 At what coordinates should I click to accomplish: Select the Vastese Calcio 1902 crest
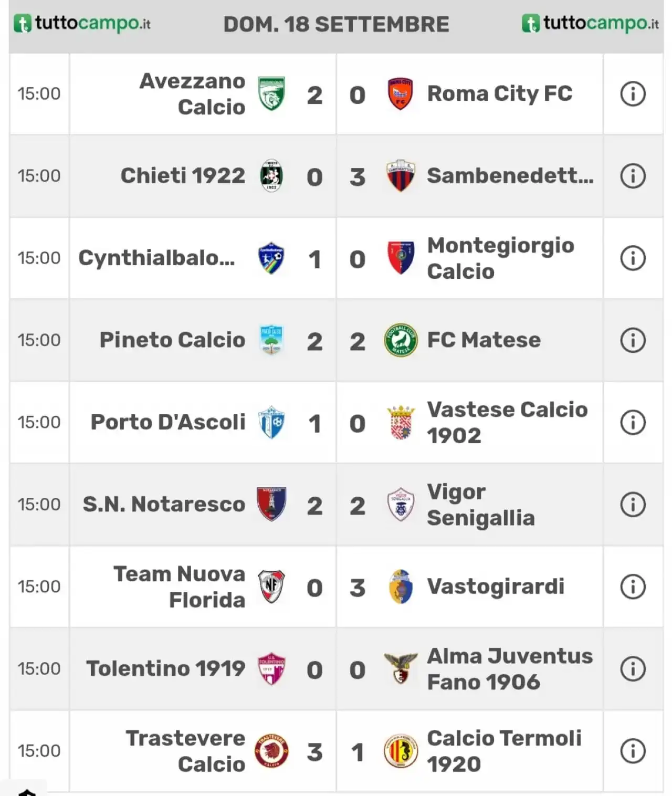(401, 422)
